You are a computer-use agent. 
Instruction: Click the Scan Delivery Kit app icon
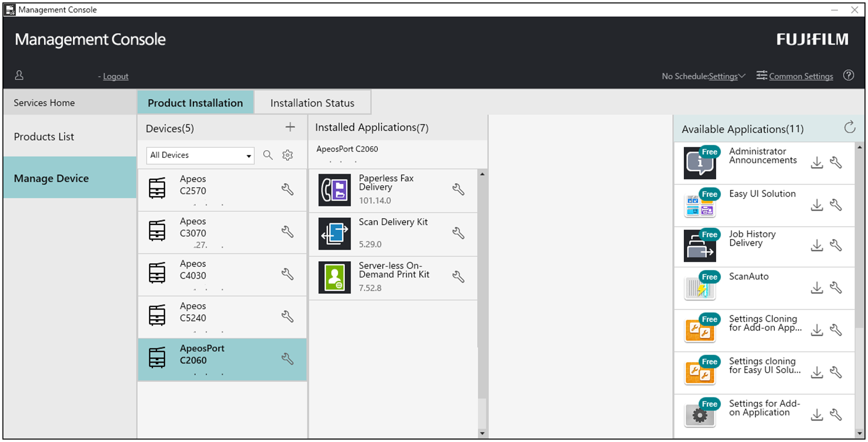coord(335,234)
